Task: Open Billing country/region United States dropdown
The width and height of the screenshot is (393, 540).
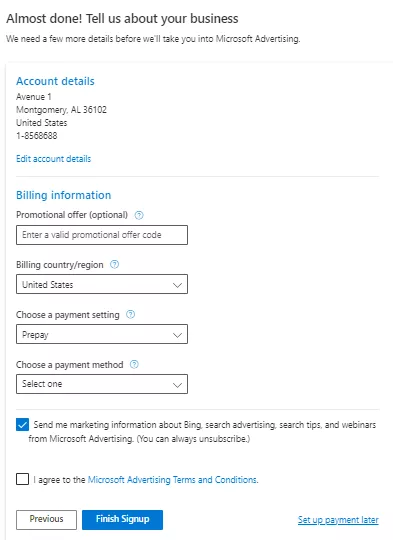Action: point(102,284)
